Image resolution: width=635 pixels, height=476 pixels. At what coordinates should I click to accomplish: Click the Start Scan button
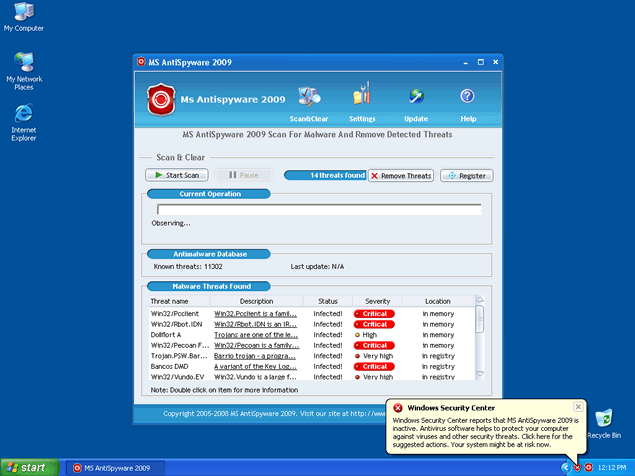[177, 175]
